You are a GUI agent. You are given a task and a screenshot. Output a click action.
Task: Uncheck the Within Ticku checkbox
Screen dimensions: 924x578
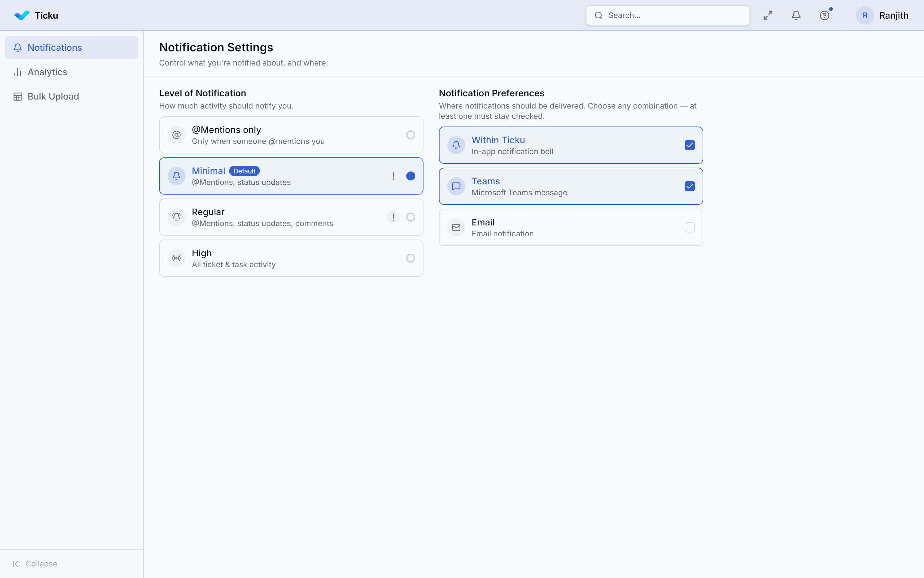click(689, 145)
